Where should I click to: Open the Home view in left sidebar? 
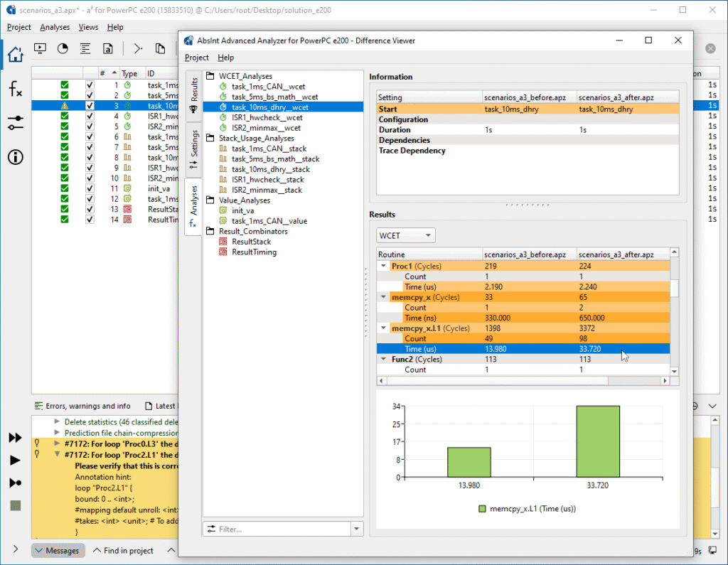pyautogui.click(x=16, y=54)
